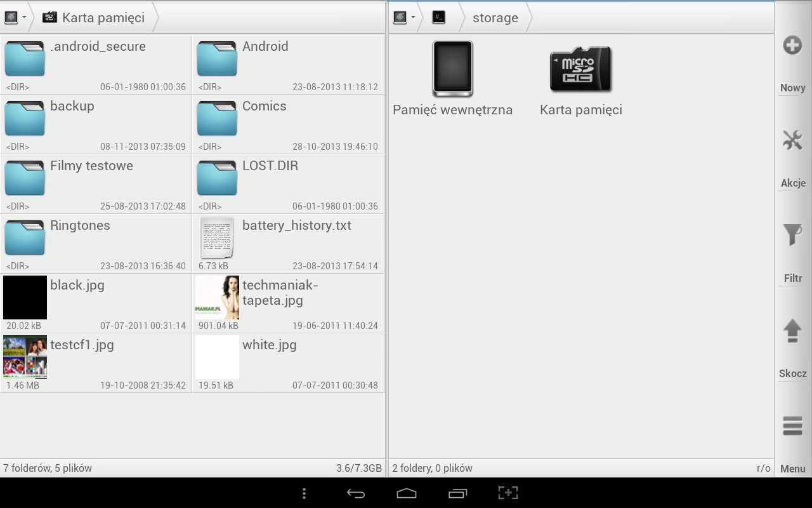The width and height of the screenshot is (812, 508).
Task: Open the Akcje tools icon
Action: click(x=792, y=140)
